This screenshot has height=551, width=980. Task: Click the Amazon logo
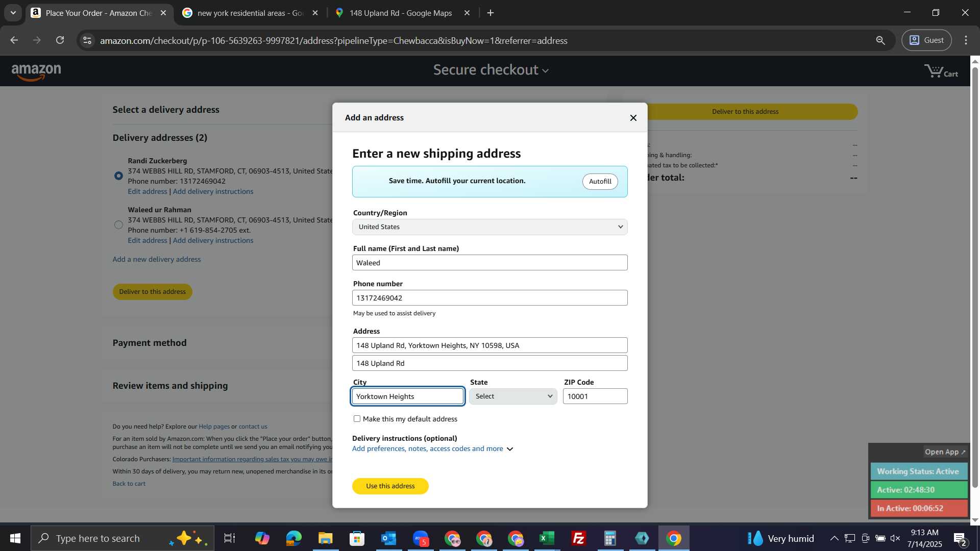pos(36,72)
